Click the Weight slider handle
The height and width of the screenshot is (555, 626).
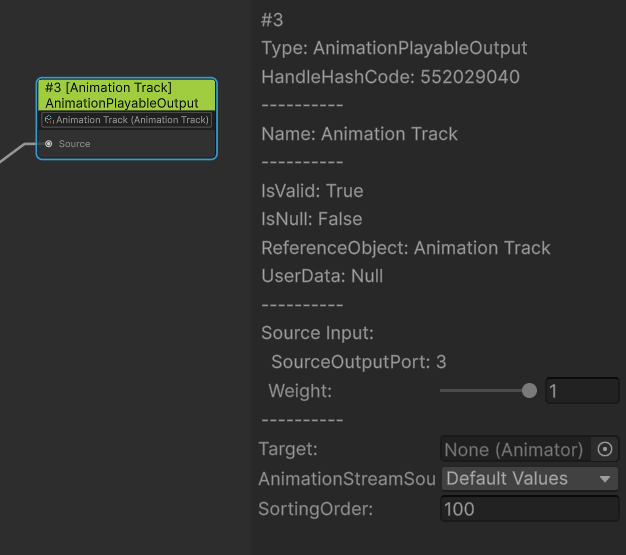coord(529,391)
